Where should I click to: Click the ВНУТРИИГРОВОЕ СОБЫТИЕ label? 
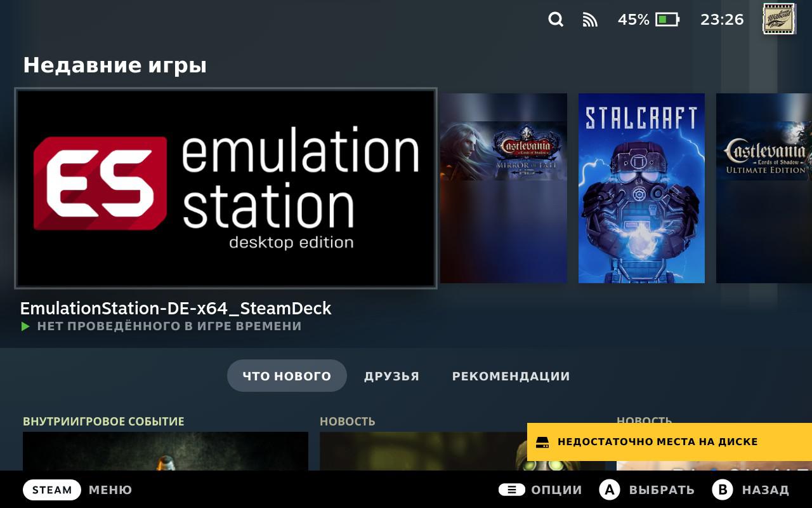103,422
